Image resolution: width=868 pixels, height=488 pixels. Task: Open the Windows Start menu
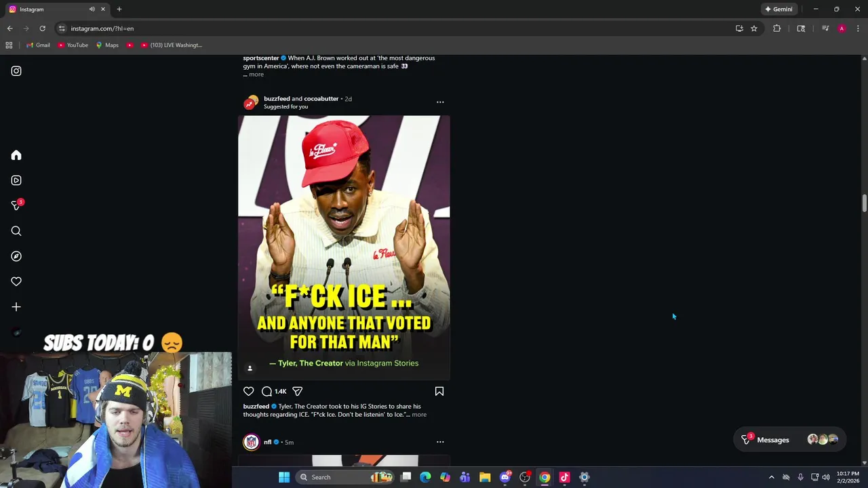[284, 477]
